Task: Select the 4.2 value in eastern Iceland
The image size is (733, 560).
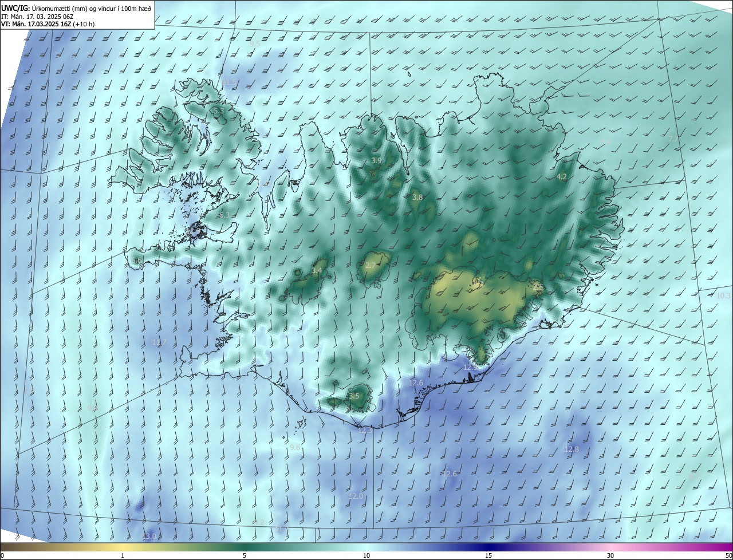Action: [562, 177]
